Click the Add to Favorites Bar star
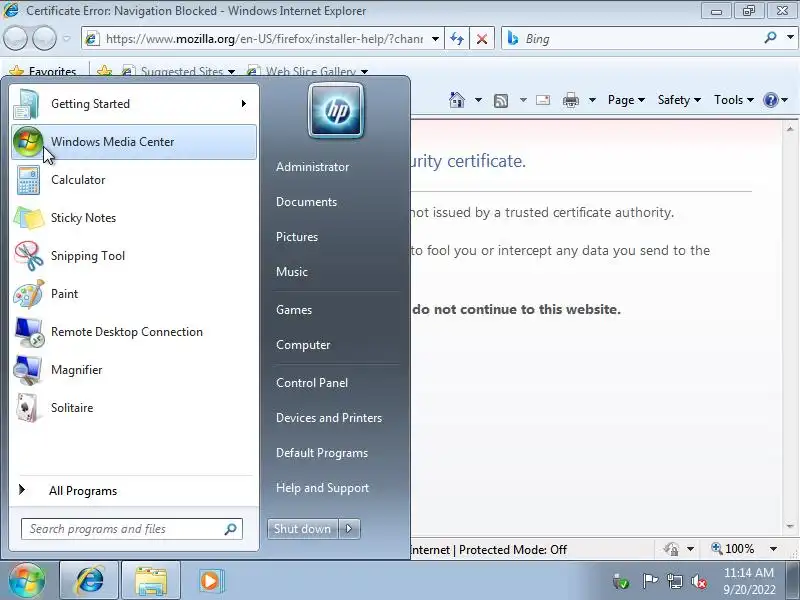The height and width of the screenshot is (600, 800). [x=104, y=71]
